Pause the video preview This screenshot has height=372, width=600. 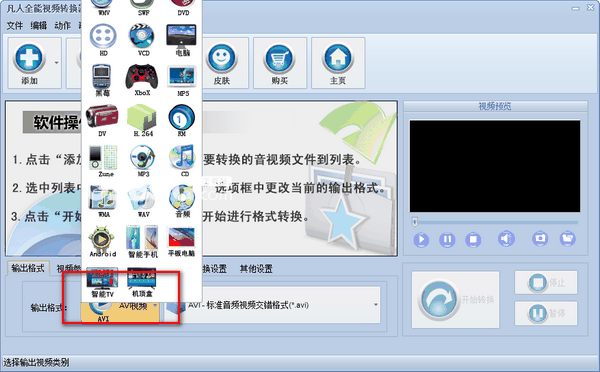point(447,240)
